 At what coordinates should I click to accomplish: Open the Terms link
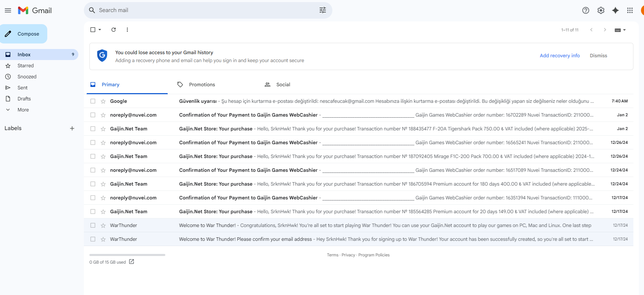click(x=333, y=255)
